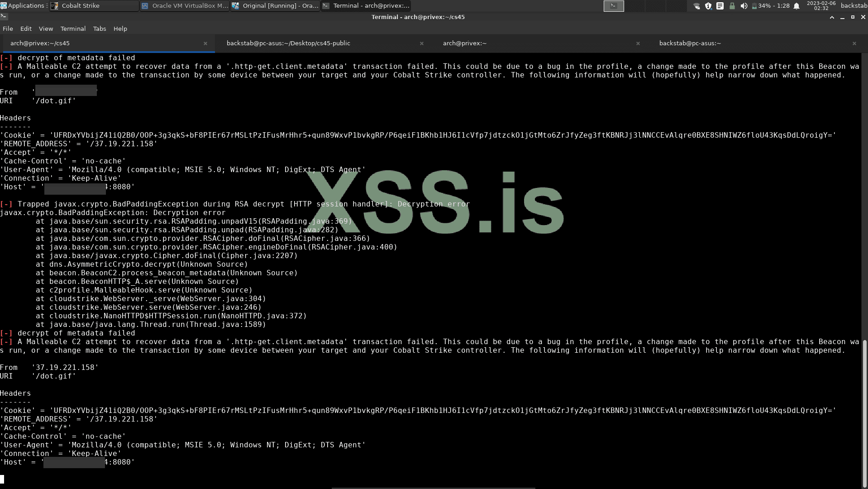Open the clipboard manager tray icon

tap(720, 6)
